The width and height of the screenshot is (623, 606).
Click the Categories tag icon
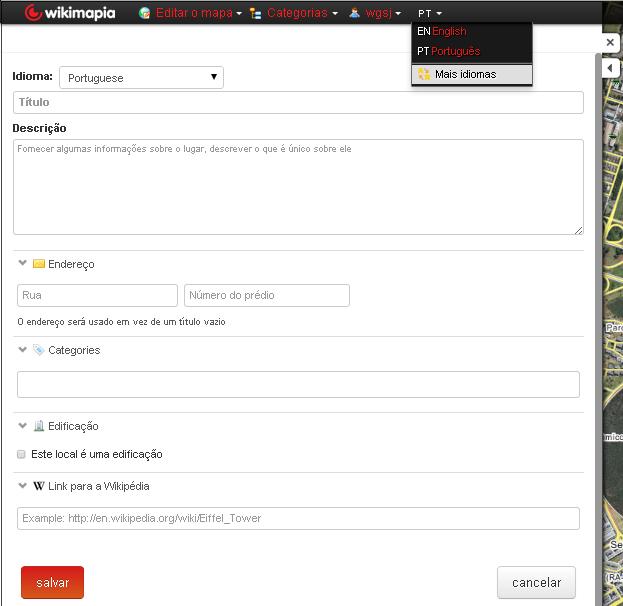click(39, 350)
